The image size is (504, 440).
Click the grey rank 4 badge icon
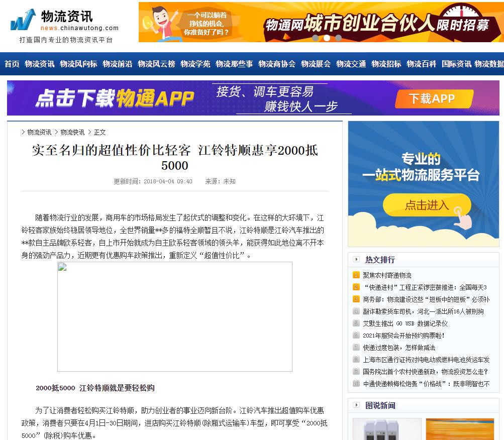pyautogui.click(x=356, y=311)
